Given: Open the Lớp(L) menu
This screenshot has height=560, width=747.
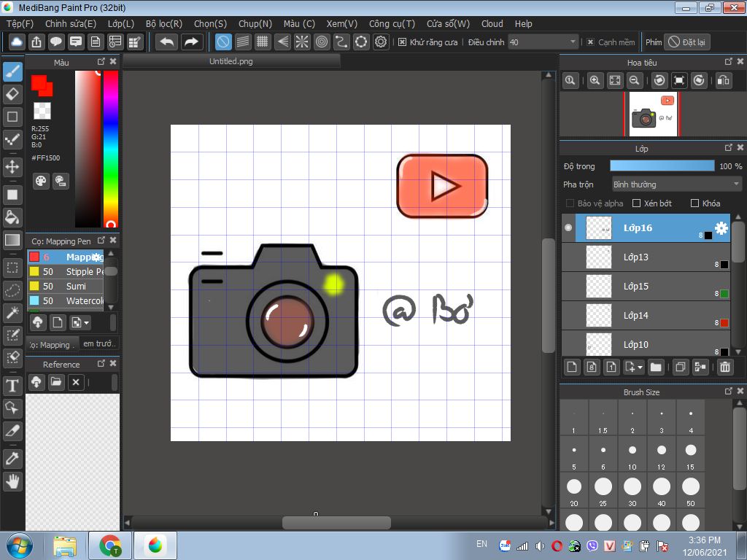Looking at the screenshot, I should point(120,24).
